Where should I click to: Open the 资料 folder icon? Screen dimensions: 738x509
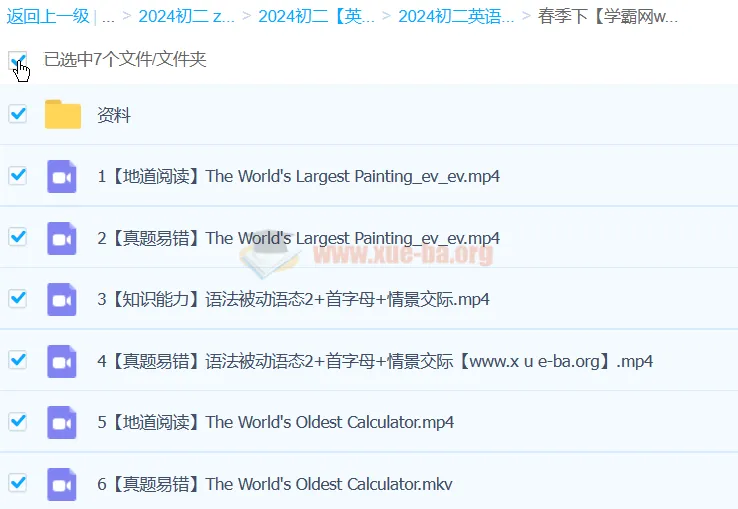click(x=63, y=115)
